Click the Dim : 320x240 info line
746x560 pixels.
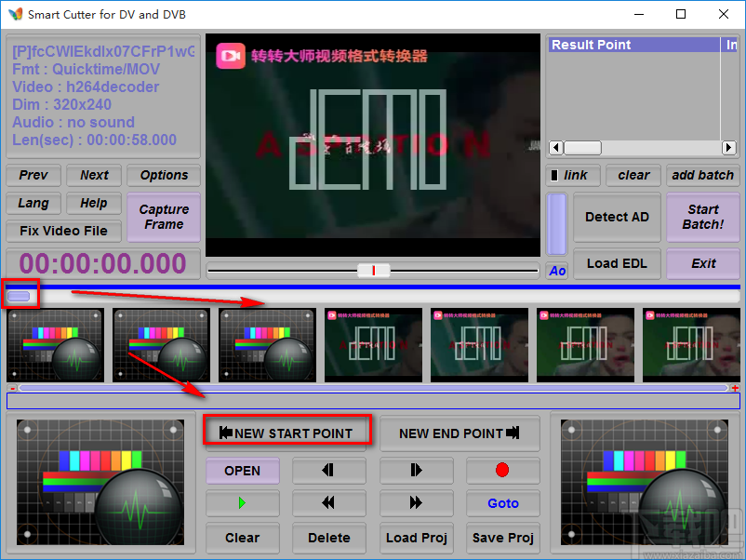coord(61,104)
